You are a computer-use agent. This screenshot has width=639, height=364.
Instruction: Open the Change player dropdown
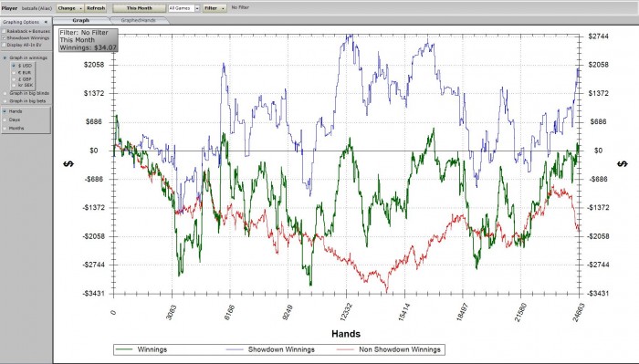click(69, 8)
